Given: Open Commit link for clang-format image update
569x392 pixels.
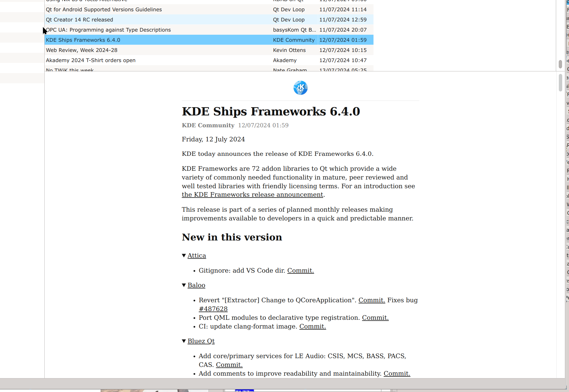Looking at the screenshot, I should (313, 327).
